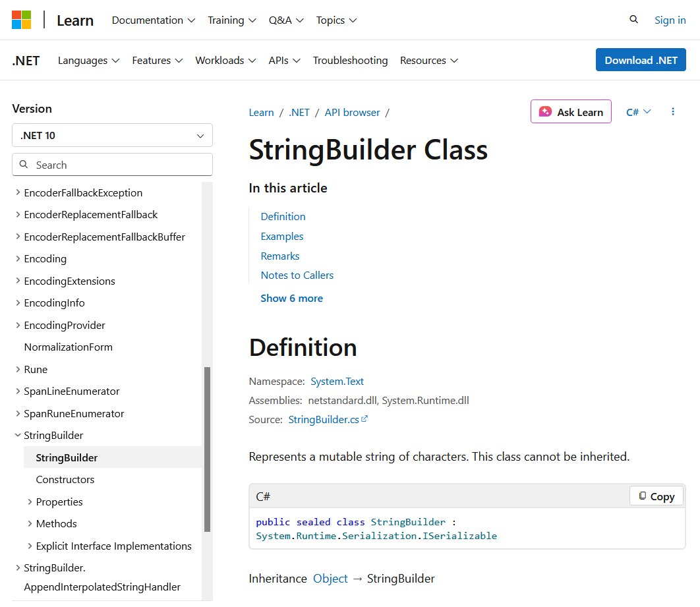Click Show 6 more in the article outline

(291, 298)
